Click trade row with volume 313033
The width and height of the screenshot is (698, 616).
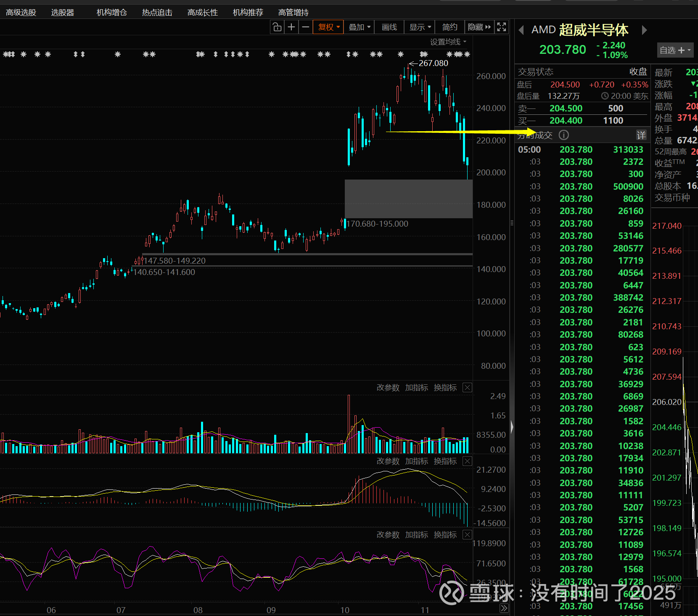pos(582,150)
